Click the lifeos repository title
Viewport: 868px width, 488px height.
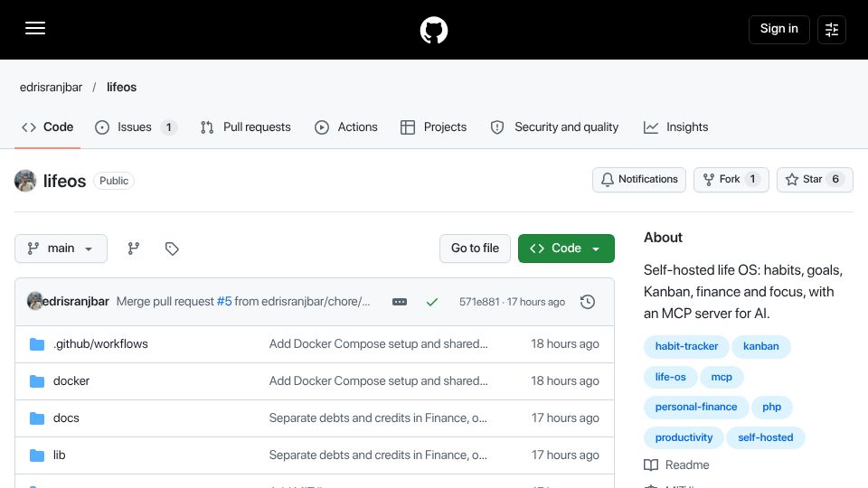click(x=65, y=181)
